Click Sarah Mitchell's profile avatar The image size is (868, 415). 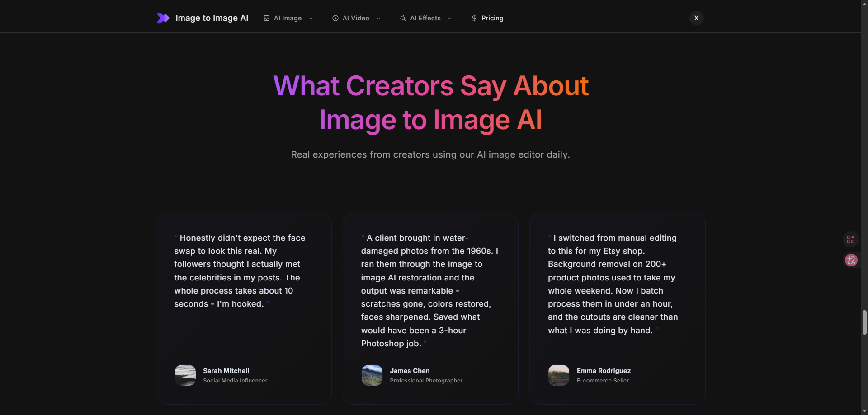[x=185, y=375]
